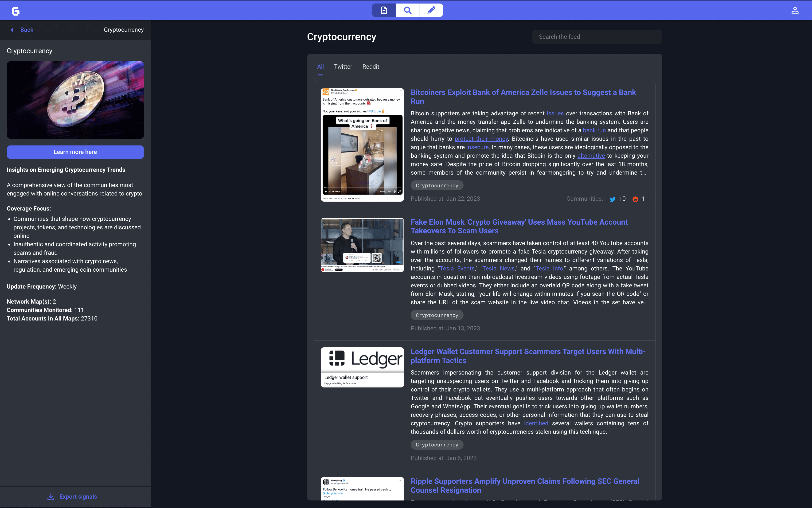Click the Bitcoin coin sidebar image

tap(75, 100)
